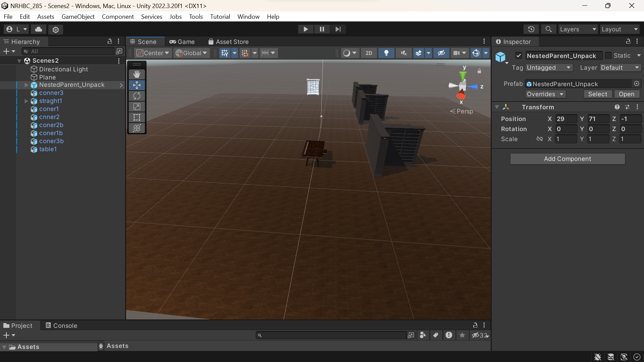Image resolution: width=644 pixels, height=362 pixels.
Task: Open Transform preset selector icon
Action: pos(627,107)
